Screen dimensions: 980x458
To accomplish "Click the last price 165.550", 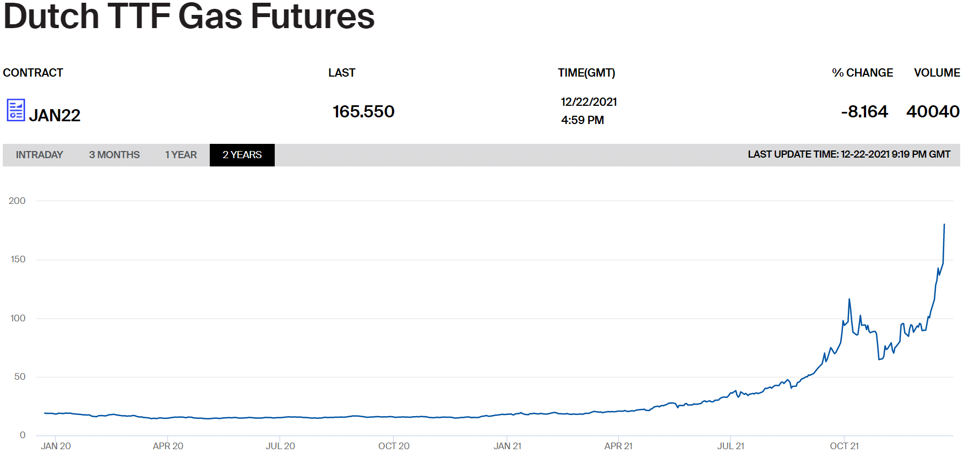I will tap(363, 111).
